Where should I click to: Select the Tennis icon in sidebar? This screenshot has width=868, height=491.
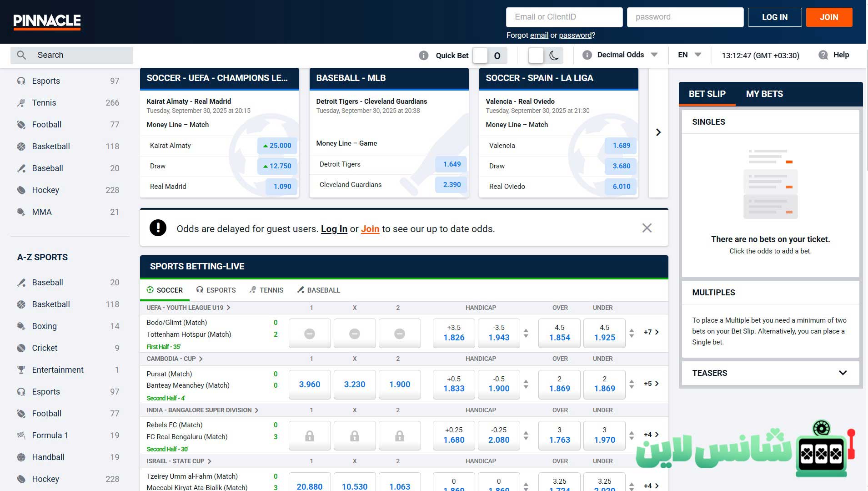(x=21, y=103)
